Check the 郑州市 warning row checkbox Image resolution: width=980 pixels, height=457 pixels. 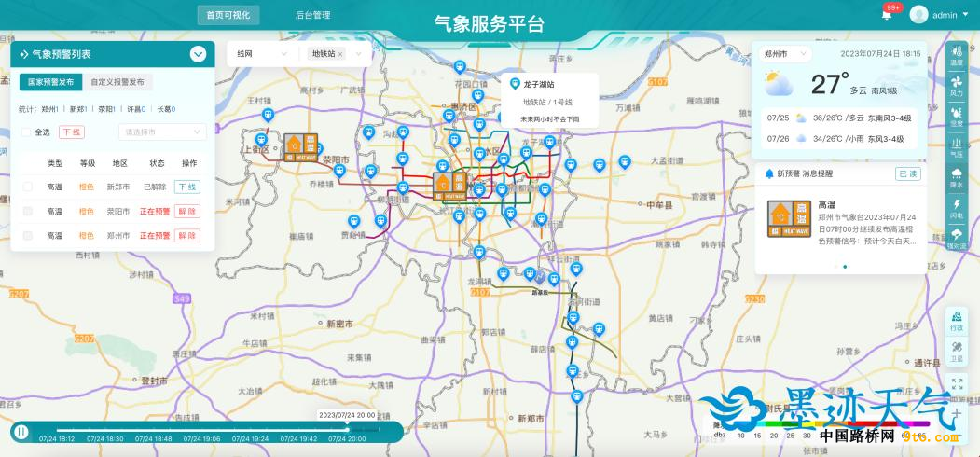27,236
